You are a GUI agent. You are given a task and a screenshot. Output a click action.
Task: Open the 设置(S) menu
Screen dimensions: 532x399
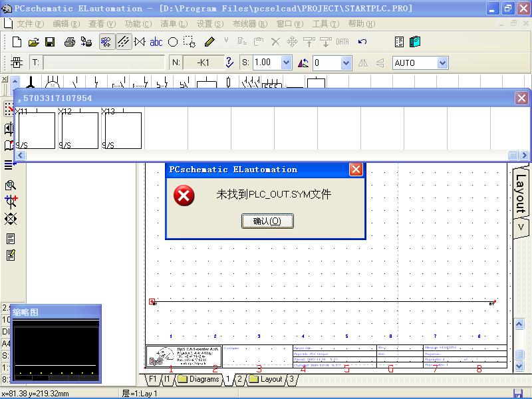click(x=210, y=24)
